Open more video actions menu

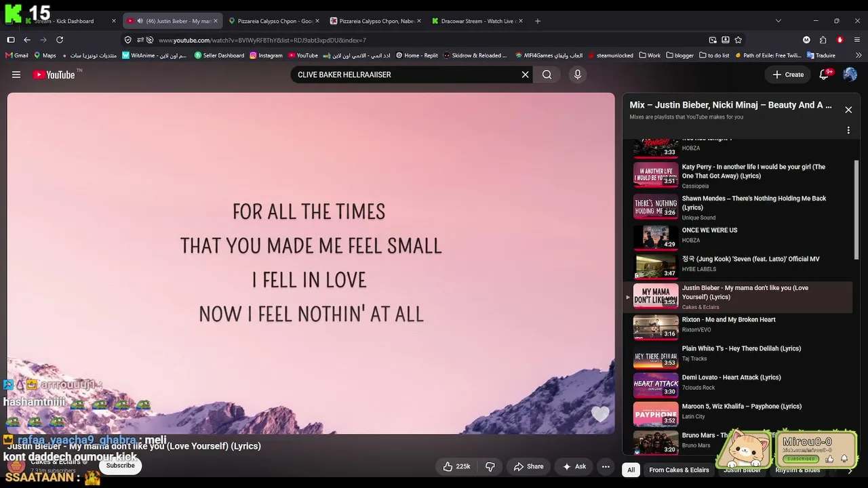coord(606,466)
